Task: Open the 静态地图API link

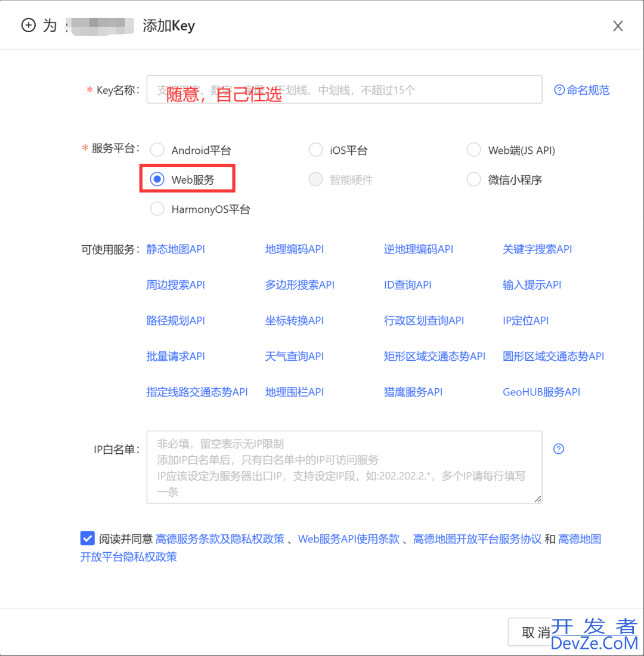Action: point(176,249)
